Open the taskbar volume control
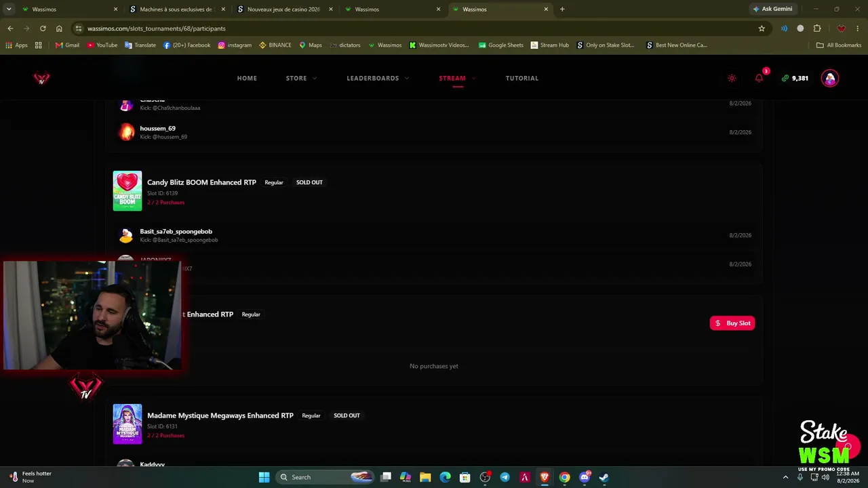 coord(825,477)
